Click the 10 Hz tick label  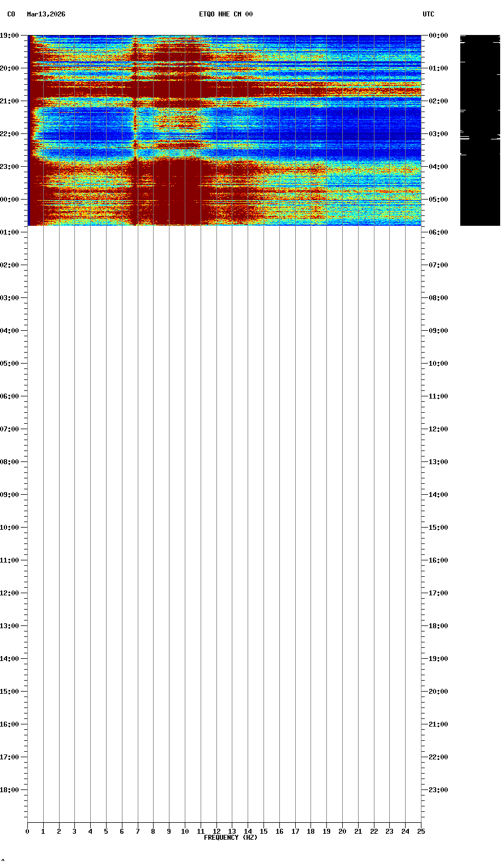click(185, 832)
